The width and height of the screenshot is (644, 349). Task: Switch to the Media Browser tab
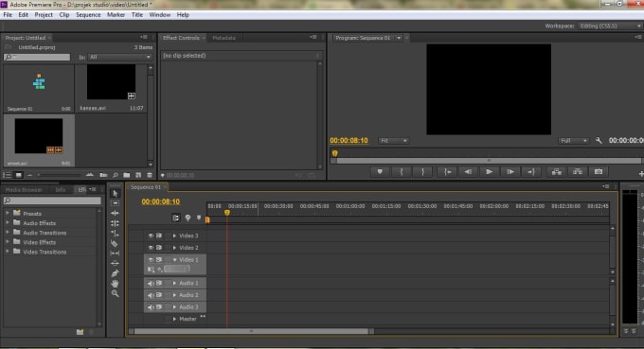pos(24,190)
